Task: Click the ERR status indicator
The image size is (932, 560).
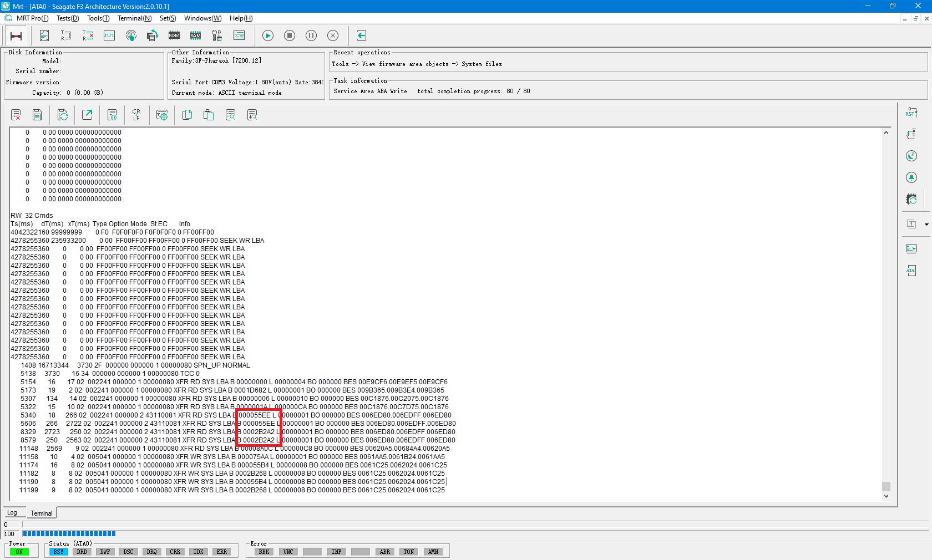Action: coord(221,552)
